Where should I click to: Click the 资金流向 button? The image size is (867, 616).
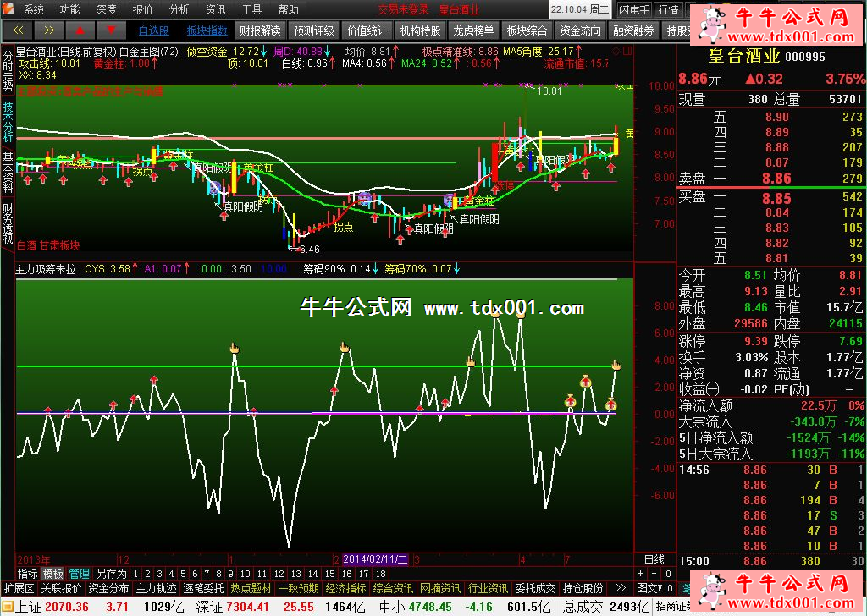point(580,30)
